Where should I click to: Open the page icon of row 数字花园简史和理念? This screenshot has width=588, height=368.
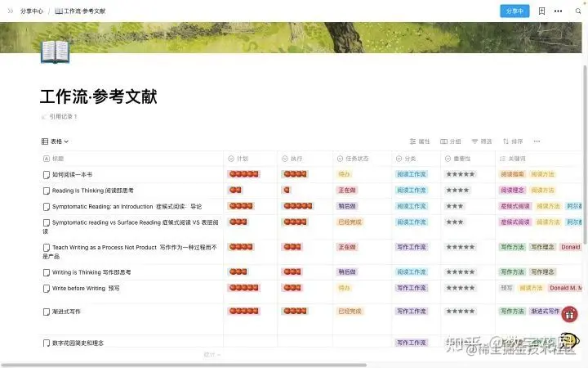(46, 343)
